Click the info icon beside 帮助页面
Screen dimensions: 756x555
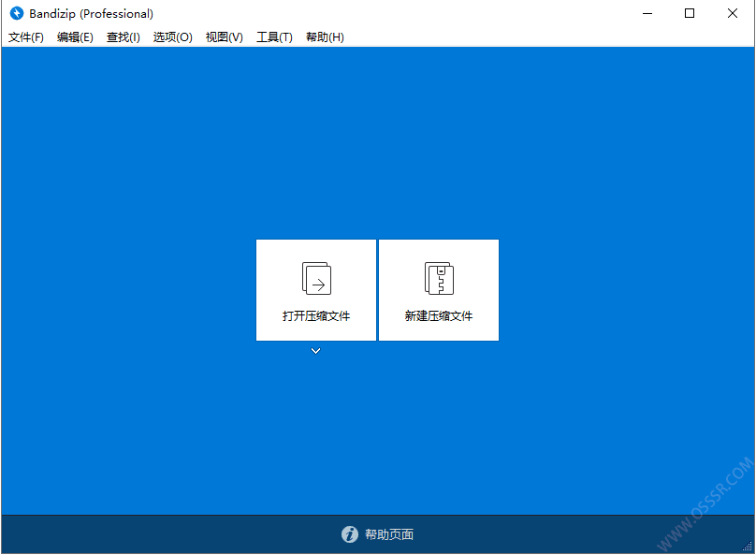pos(350,534)
